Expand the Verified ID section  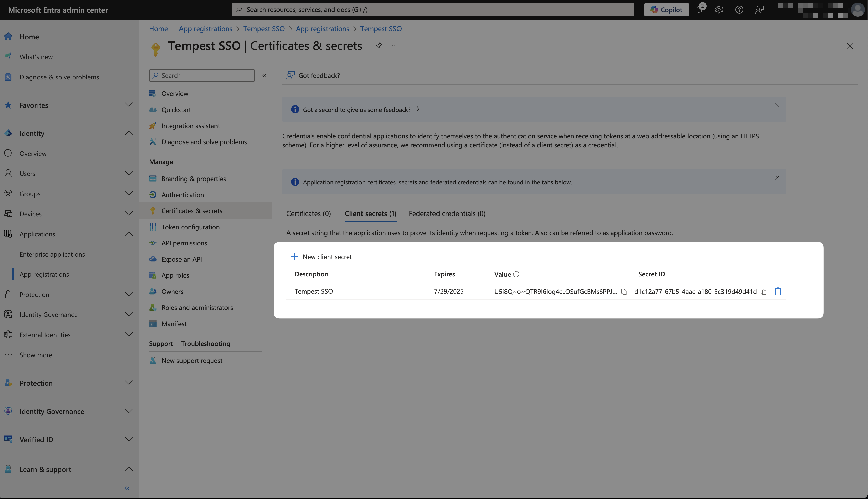(x=128, y=439)
